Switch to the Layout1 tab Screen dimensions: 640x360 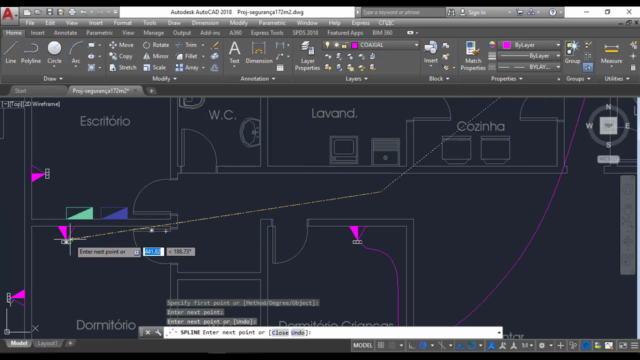point(47,343)
